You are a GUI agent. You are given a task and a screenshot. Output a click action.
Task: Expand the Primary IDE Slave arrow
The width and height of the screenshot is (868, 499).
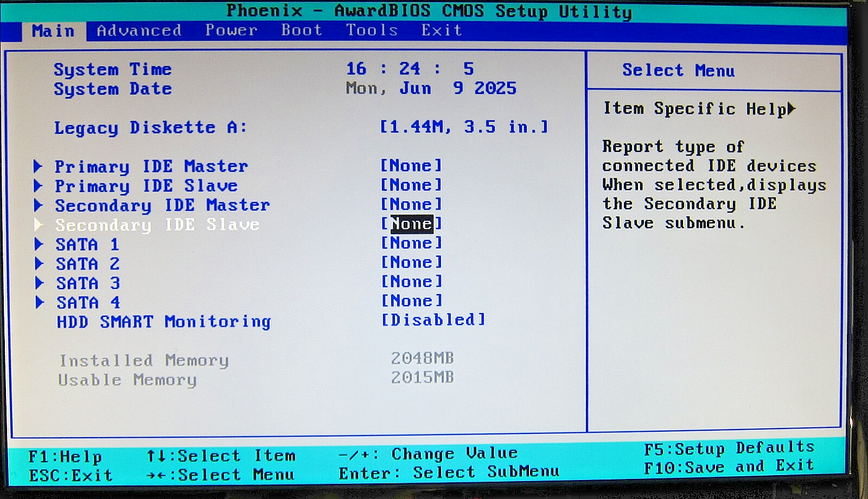coord(38,185)
